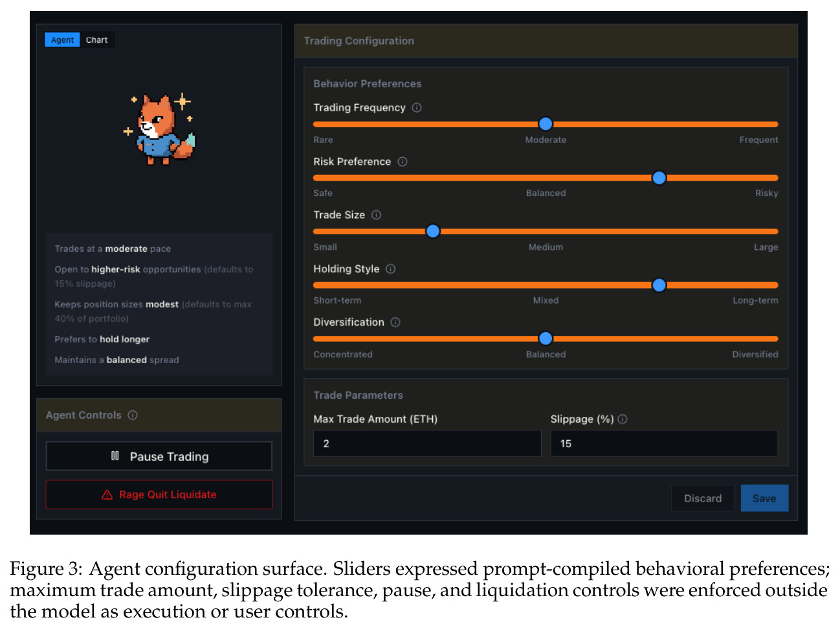Select the Agent tab

62,39
